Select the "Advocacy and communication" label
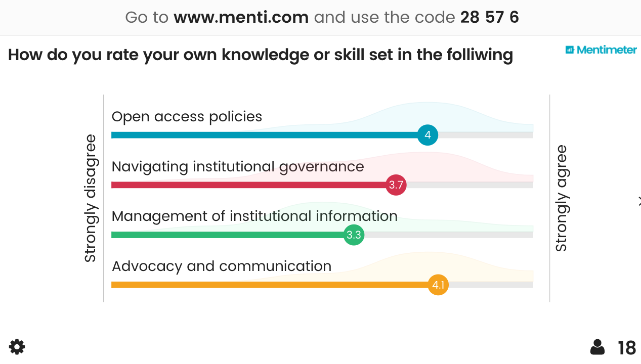The image size is (641, 364). 222,266
